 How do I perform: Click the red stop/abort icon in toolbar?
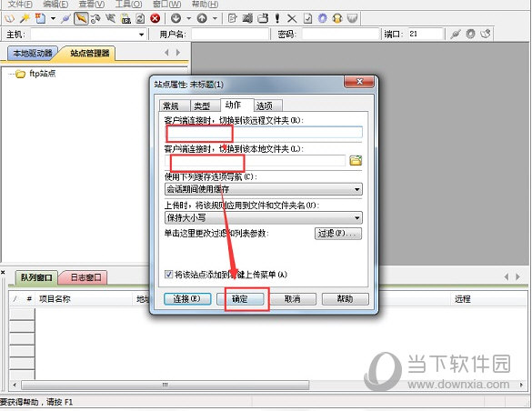[156, 18]
